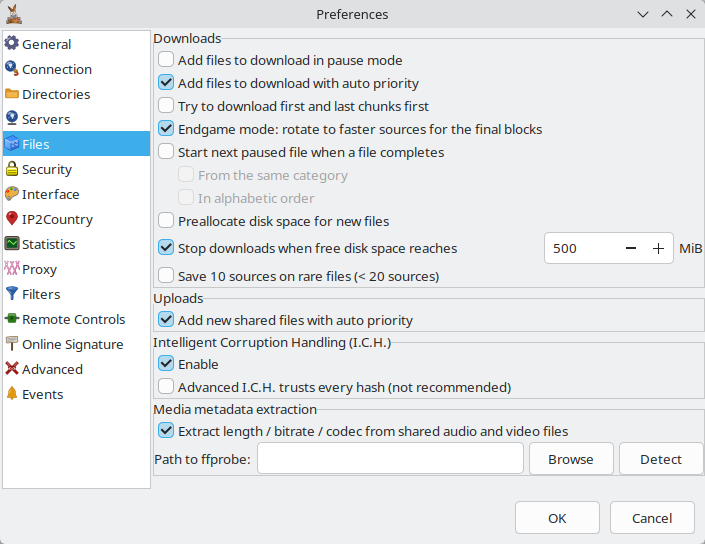The image size is (705, 544).
Task: Uncheck Add new shared files with auto priority
Action: 166,319
